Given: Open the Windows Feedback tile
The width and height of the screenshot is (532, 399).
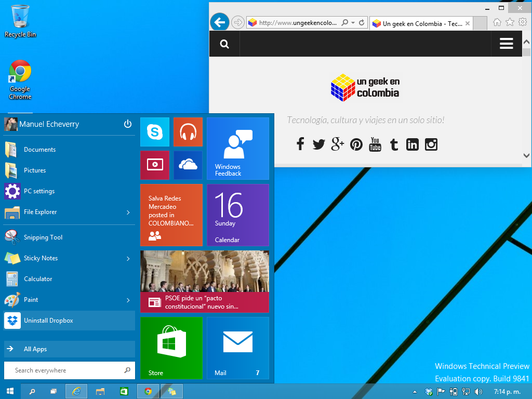Looking at the screenshot, I should [x=238, y=149].
